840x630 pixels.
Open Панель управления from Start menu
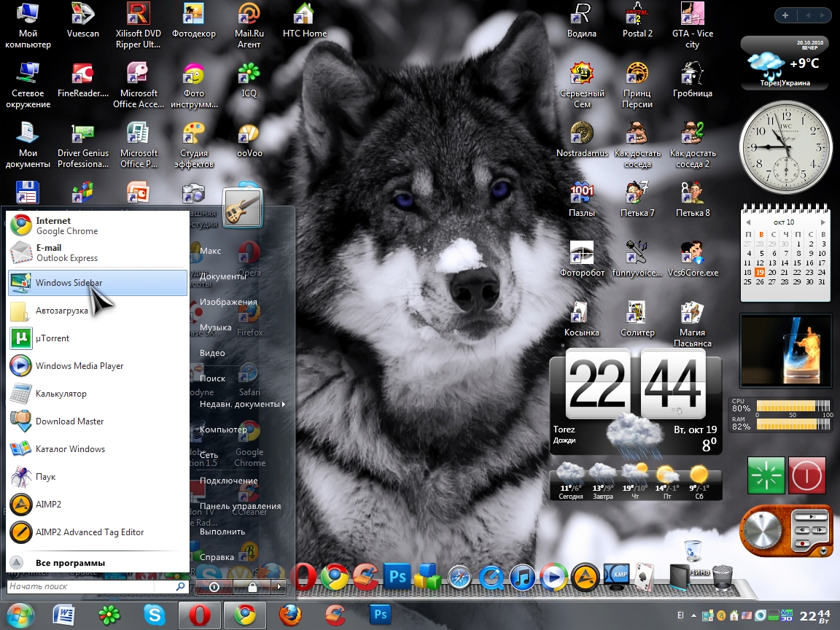[240, 506]
